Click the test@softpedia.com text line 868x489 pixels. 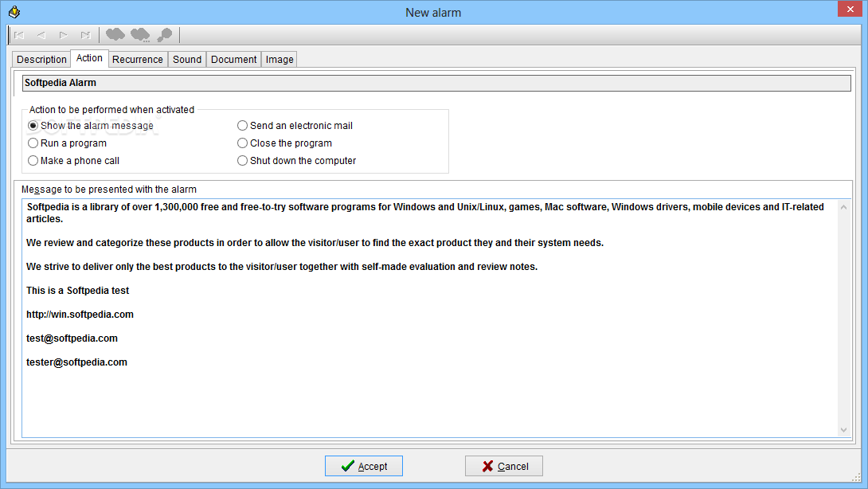click(72, 338)
